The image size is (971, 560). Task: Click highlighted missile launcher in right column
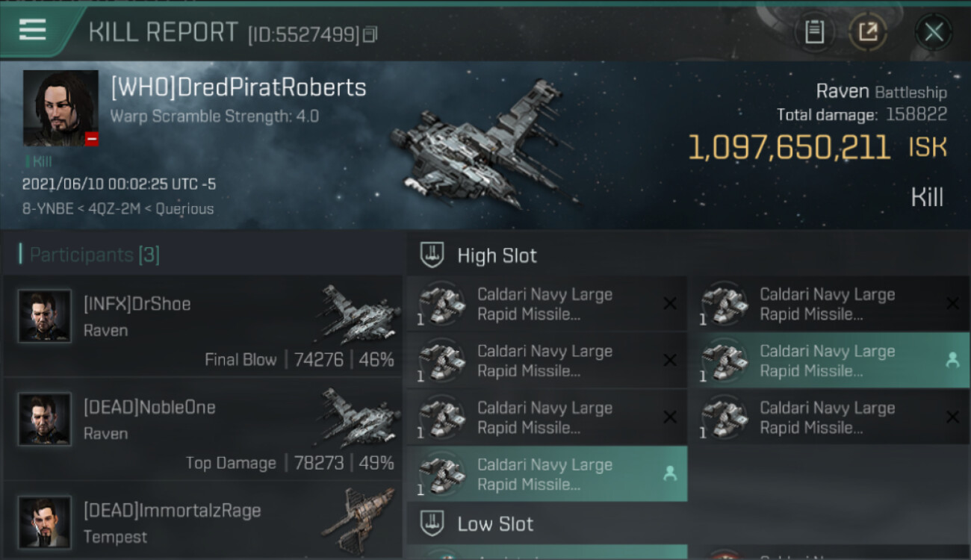[x=828, y=361]
